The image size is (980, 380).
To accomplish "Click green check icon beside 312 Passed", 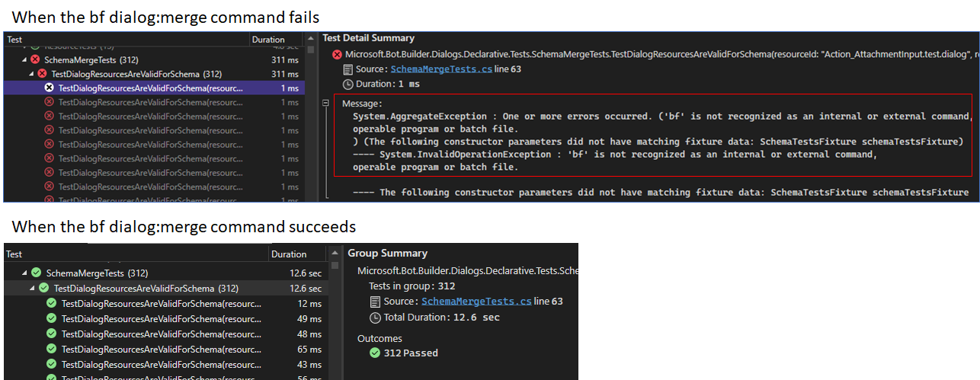I will [x=374, y=353].
